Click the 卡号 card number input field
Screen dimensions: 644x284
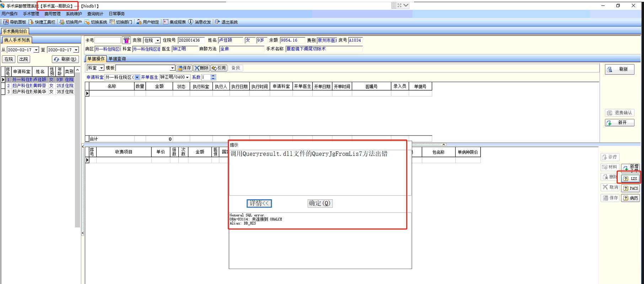pos(108,40)
